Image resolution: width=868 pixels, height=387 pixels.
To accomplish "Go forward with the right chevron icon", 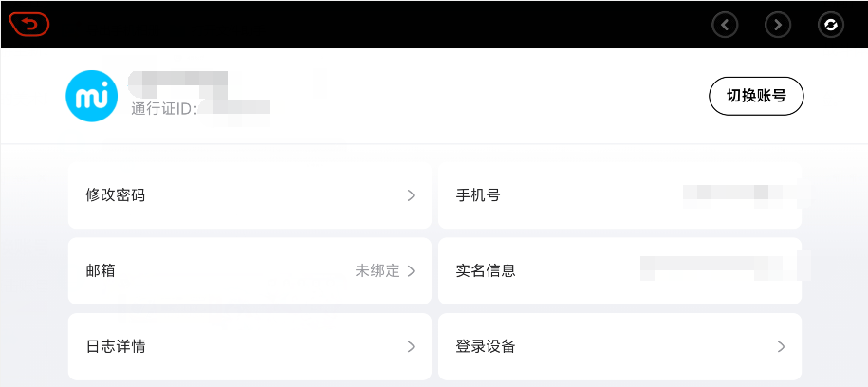I will point(778,25).
